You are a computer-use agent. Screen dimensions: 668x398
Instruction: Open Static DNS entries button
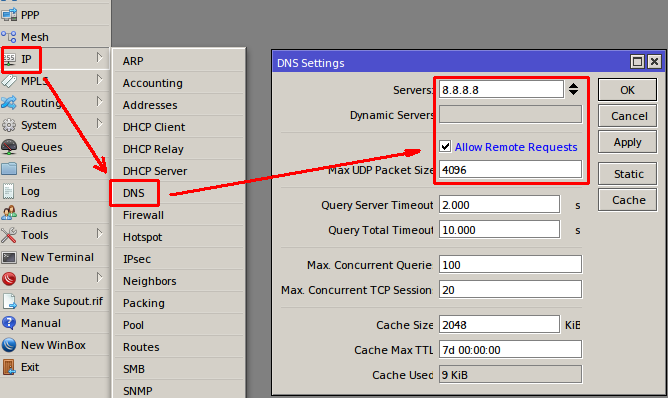click(x=627, y=174)
